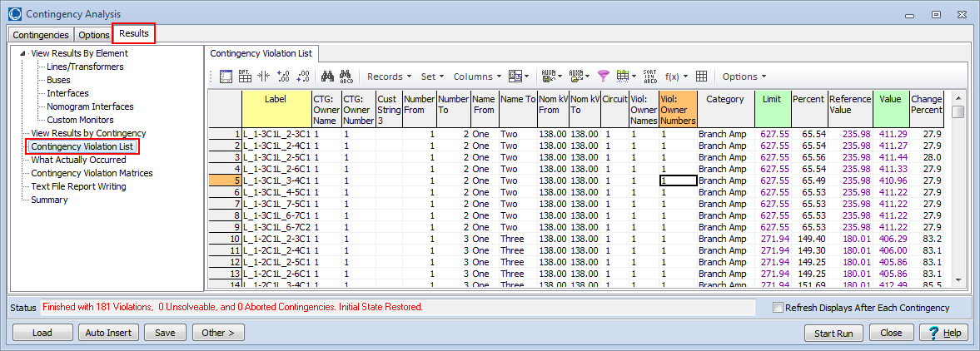Click the SORT 124 ABCD icon
This screenshot has width=980, height=351.
click(x=650, y=77)
